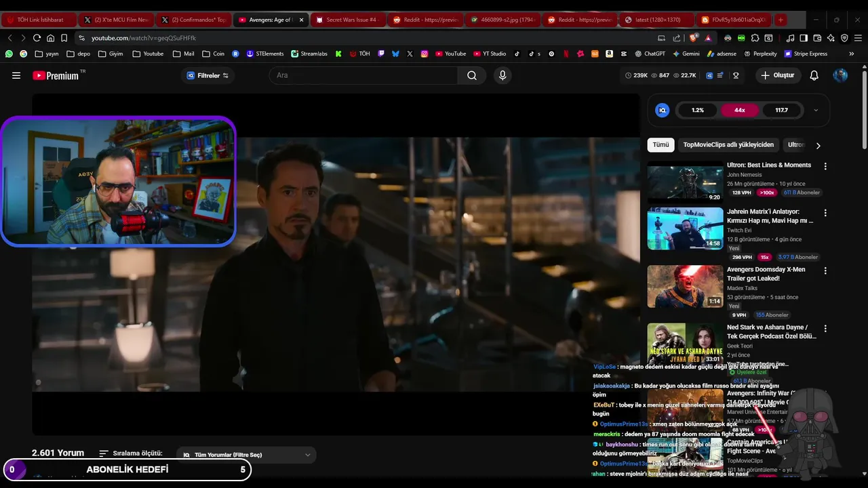Open Perplexity bookmark

pyautogui.click(x=760, y=54)
